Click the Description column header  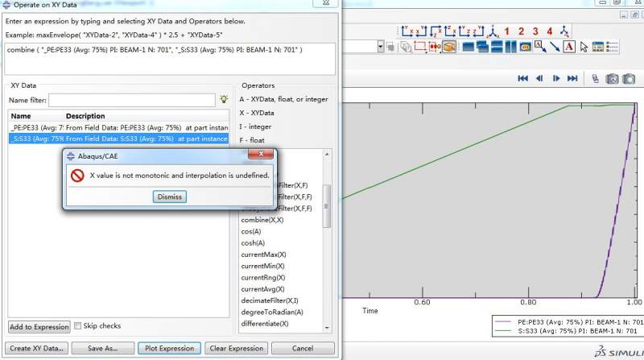pos(85,116)
